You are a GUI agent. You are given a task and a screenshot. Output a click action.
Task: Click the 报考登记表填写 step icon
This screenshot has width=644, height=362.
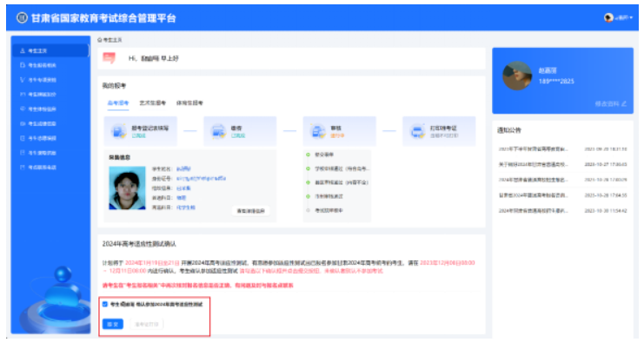116,131
